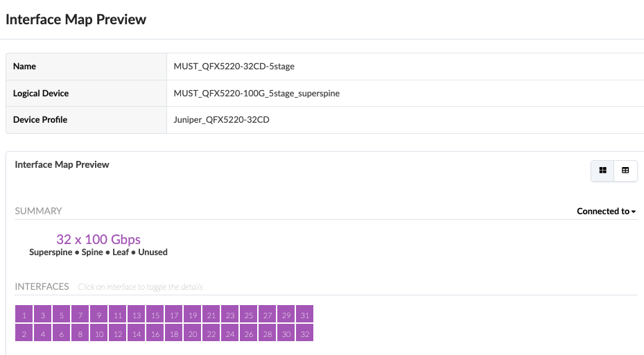
Task: Click interface port 19
Action: [193, 315]
